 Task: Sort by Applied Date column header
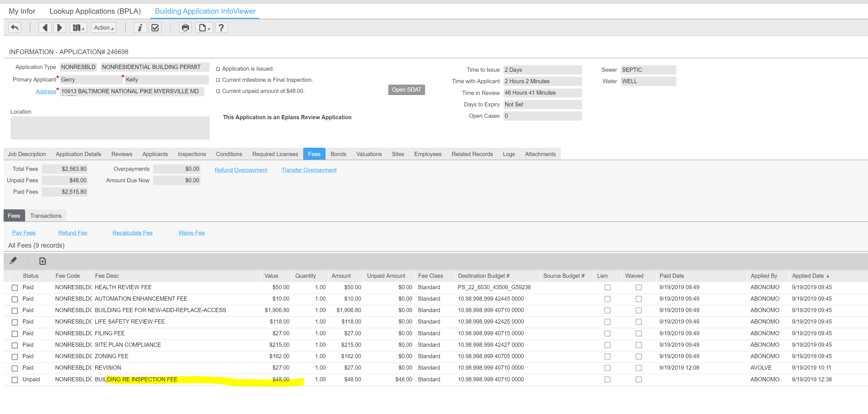point(808,276)
